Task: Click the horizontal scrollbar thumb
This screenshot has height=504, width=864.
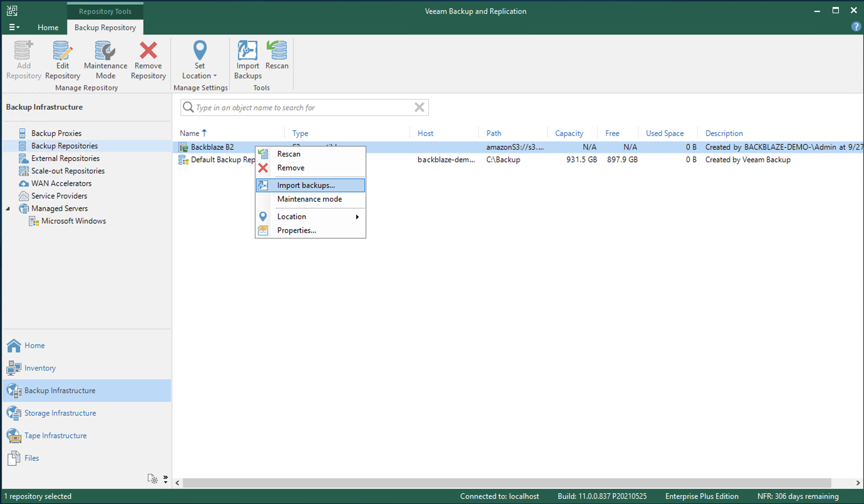Action: click(x=507, y=483)
